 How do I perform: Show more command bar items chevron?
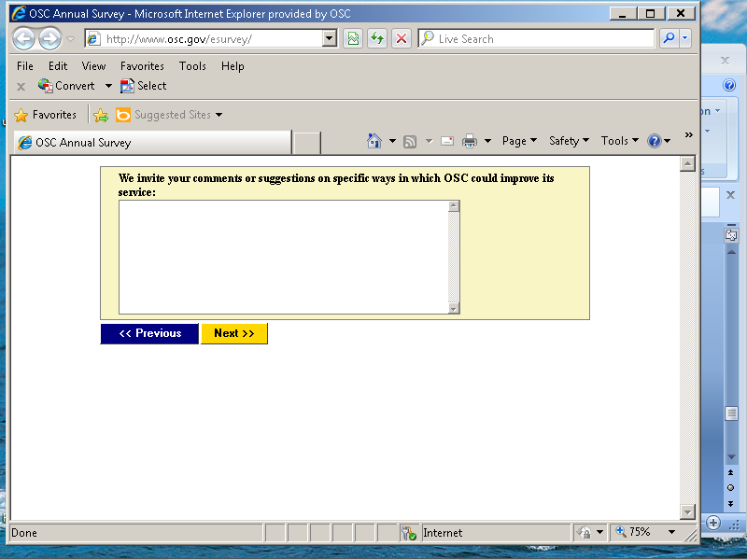tap(689, 135)
